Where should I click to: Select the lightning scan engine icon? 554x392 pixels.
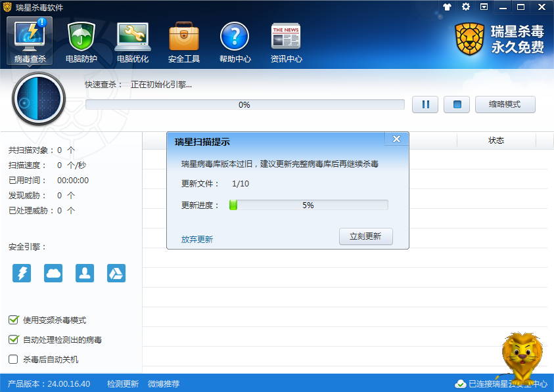tap(21, 272)
